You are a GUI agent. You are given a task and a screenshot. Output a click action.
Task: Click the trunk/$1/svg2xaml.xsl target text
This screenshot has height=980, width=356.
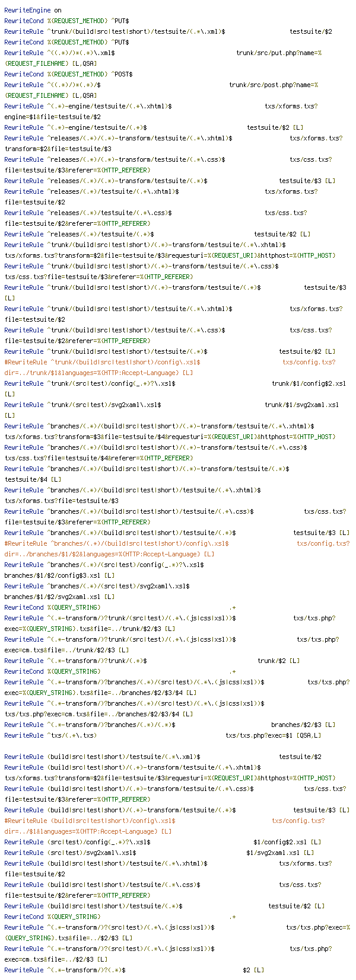302,405
